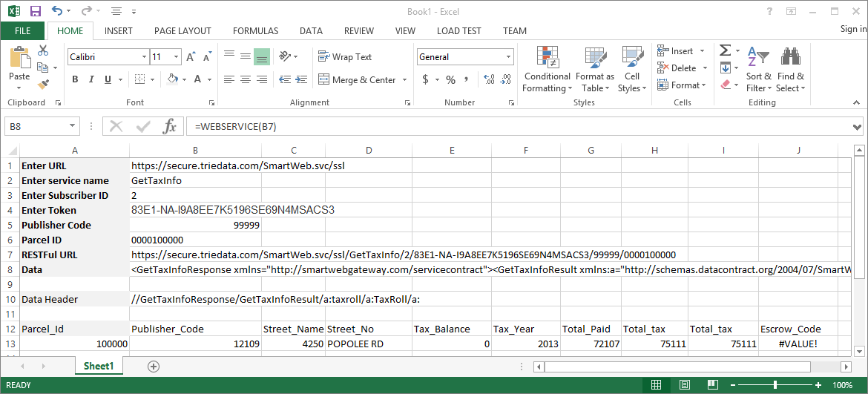Open the FILE menu
This screenshot has width=868, height=394.
22,31
